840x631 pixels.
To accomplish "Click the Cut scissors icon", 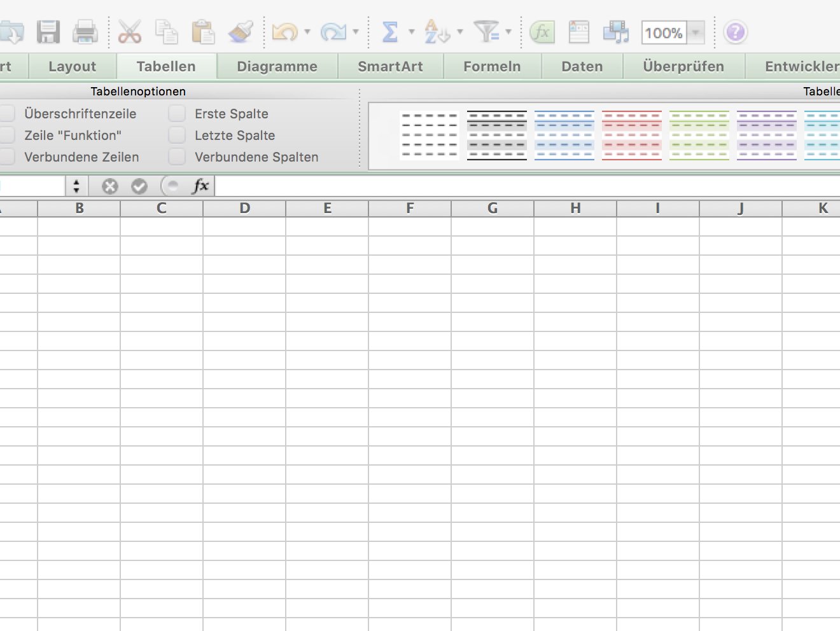I will [129, 32].
